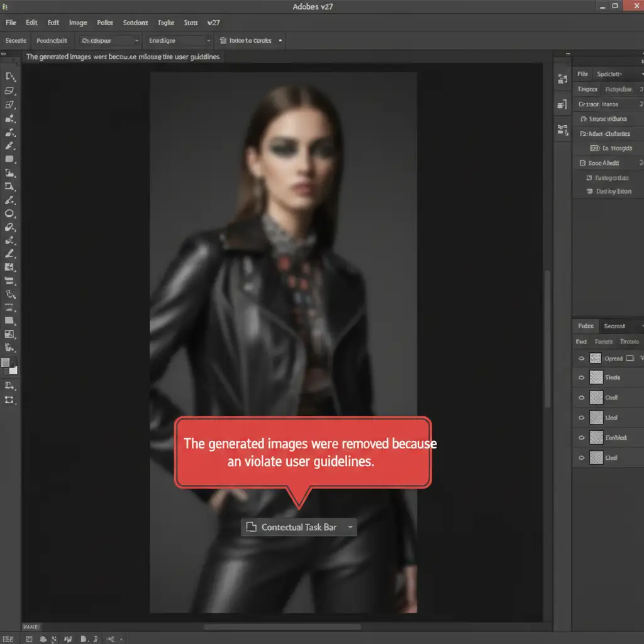644x644 pixels.
Task: Open the Image menu
Action: click(78, 23)
